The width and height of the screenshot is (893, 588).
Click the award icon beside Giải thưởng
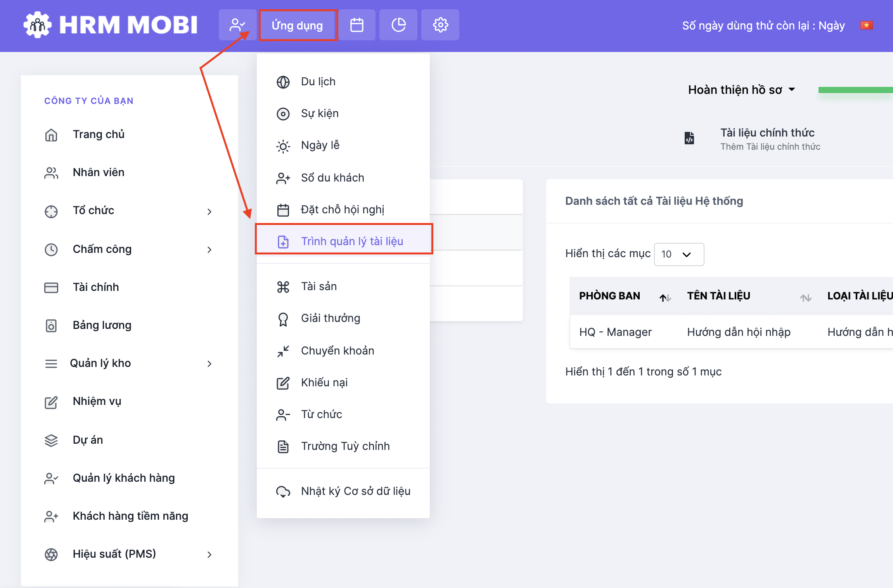283,319
